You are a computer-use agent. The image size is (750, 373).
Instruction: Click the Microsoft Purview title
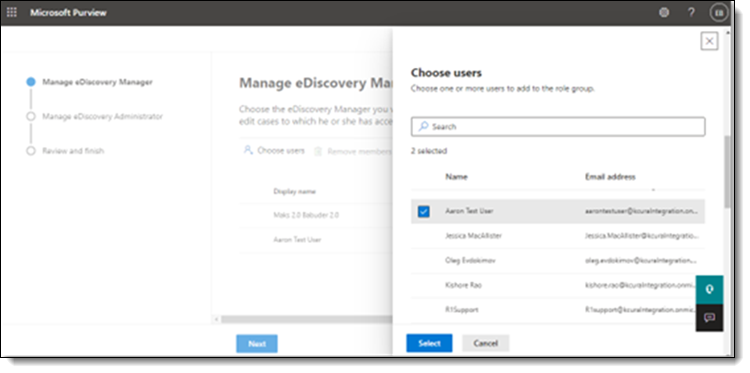(68, 12)
